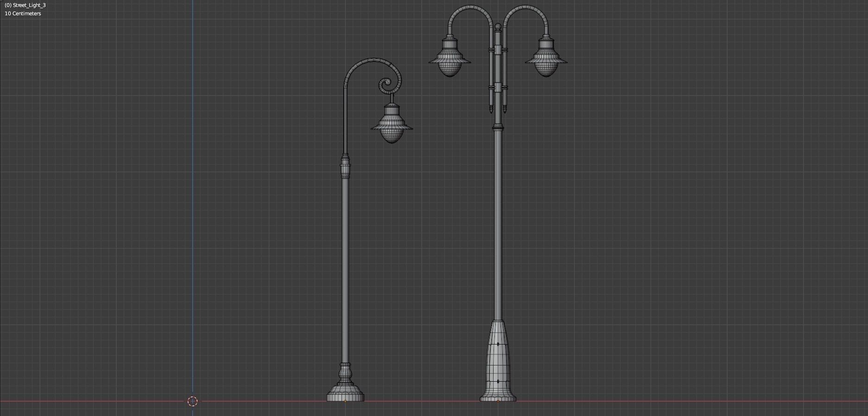Click the '10 Centimeters' grid scale text
868x416 pixels.
coord(23,13)
